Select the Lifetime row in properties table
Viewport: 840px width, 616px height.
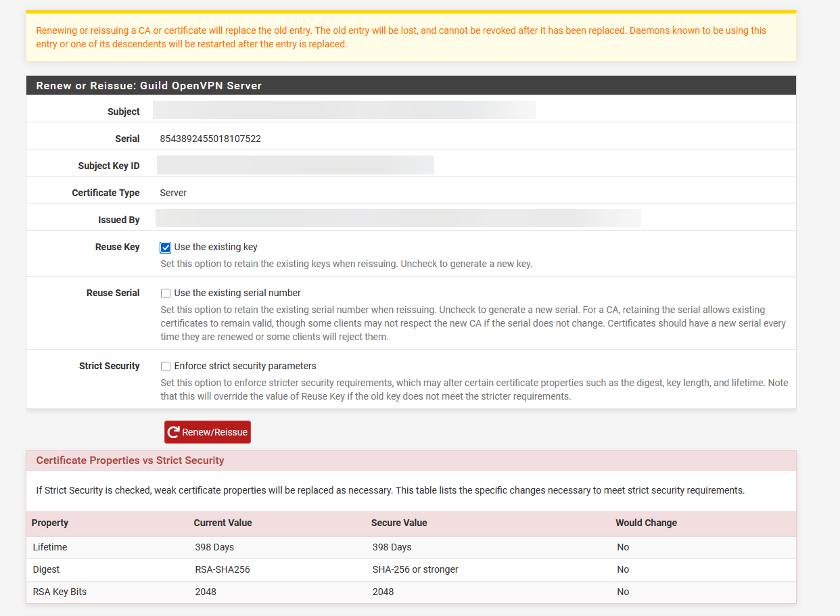[x=50, y=547]
